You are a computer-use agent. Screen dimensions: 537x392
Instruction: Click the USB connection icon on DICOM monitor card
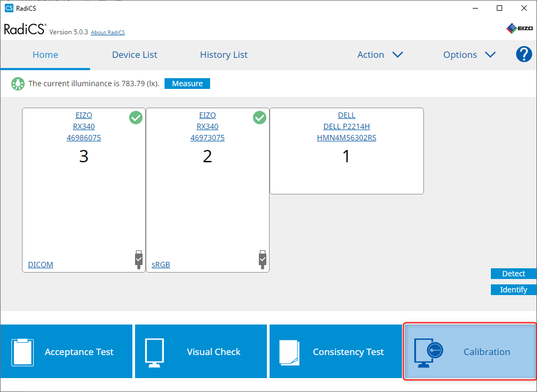coord(139,260)
